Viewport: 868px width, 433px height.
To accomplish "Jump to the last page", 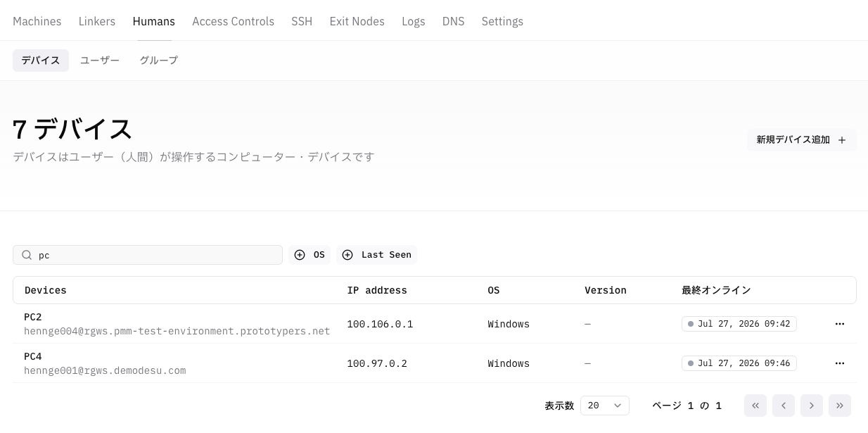I will (x=840, y=406).
